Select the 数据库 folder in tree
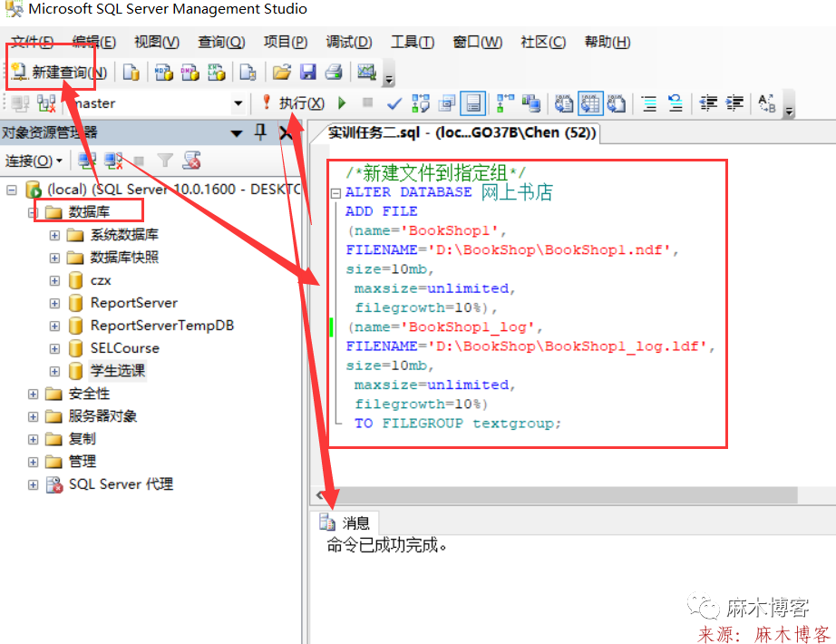This screenshot has height=644, width=836. point(89,211)
